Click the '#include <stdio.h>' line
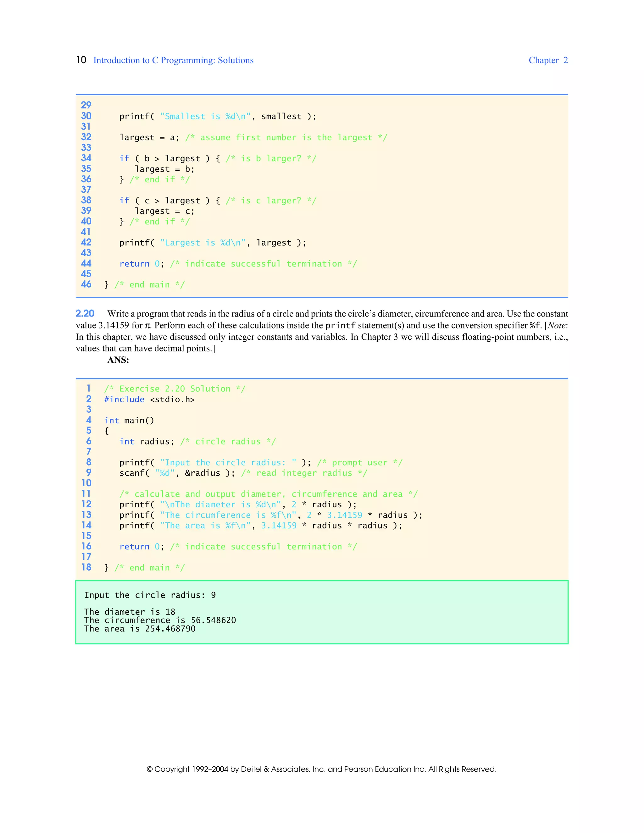This screenshot has width=644, height=833. pyautogui.click(x=150, y=399)
